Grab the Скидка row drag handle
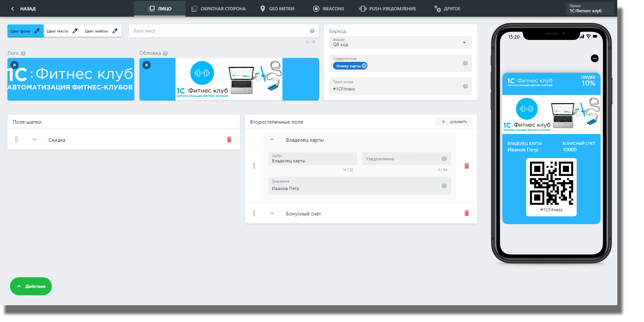 point(16,139)
